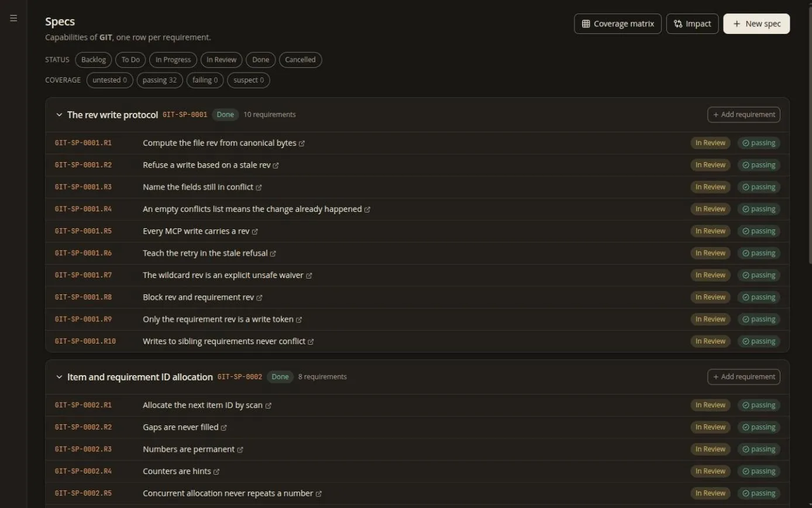Click the passing badge on GIT-SP-0001.R1 row
The height and width of the screenshot is (508, 812).
[x=759, y=143]
